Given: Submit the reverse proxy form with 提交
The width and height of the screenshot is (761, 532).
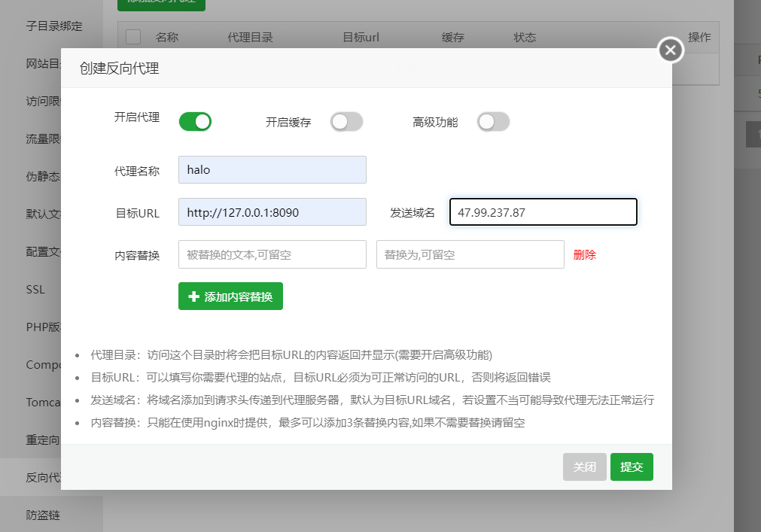Looking at the screenshot, I should (x=632, y=467).
